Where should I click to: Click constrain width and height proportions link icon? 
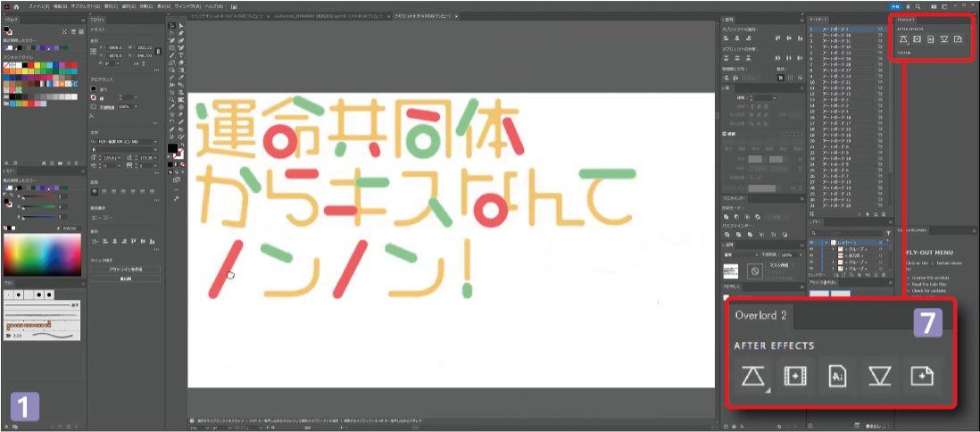click(x=158, y=51)
